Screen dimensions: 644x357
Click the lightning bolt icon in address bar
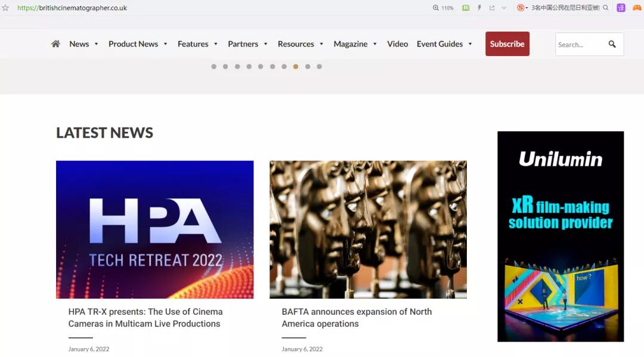click(479, 8)
